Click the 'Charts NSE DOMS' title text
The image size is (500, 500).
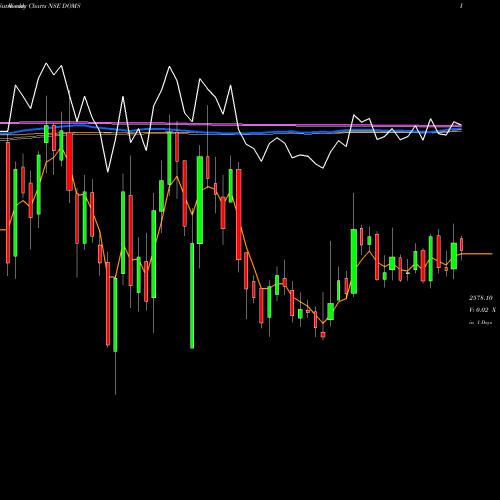pyautogui.click(x=54, y=6)
